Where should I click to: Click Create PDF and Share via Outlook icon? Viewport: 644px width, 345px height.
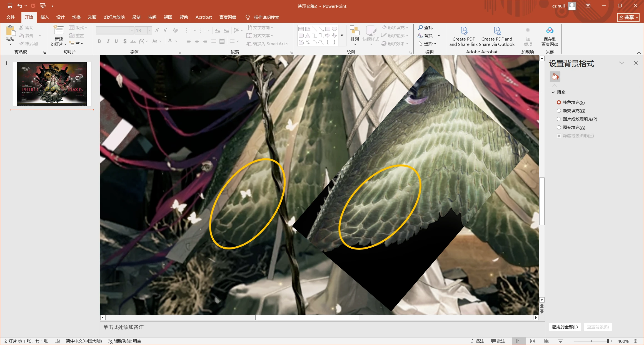497,31
